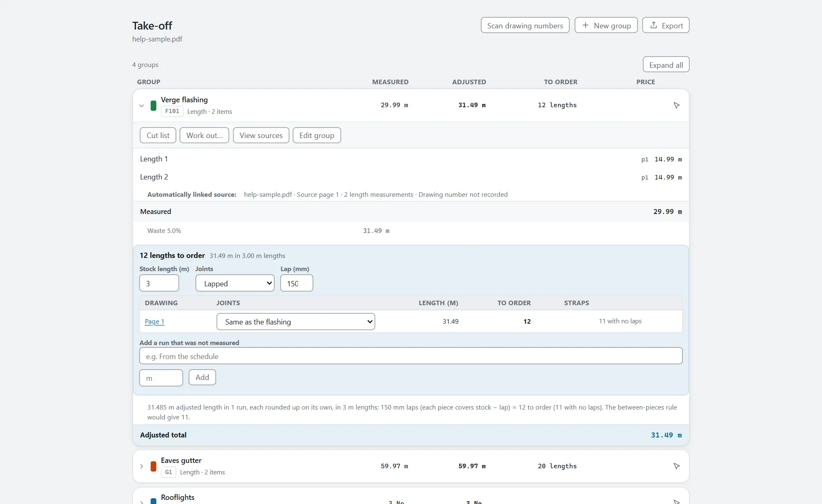Click the F101 code tag

click(172, 111)
